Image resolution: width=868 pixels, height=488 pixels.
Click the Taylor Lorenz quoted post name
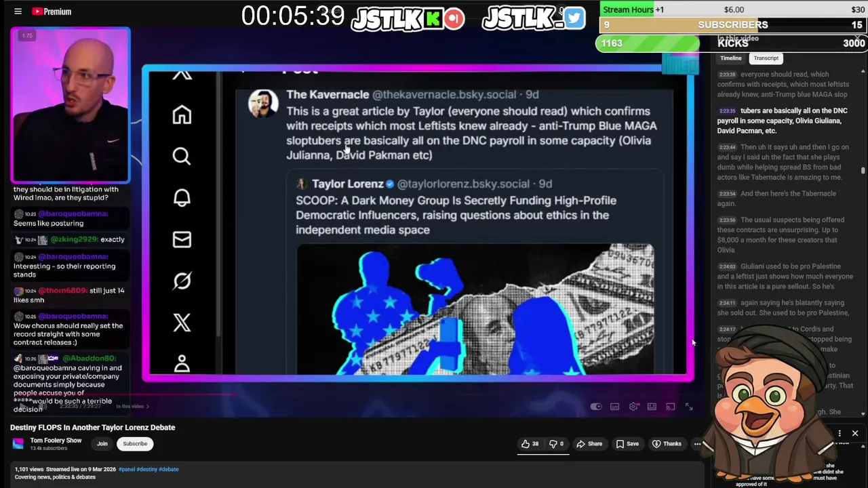(x=348, y=184)
